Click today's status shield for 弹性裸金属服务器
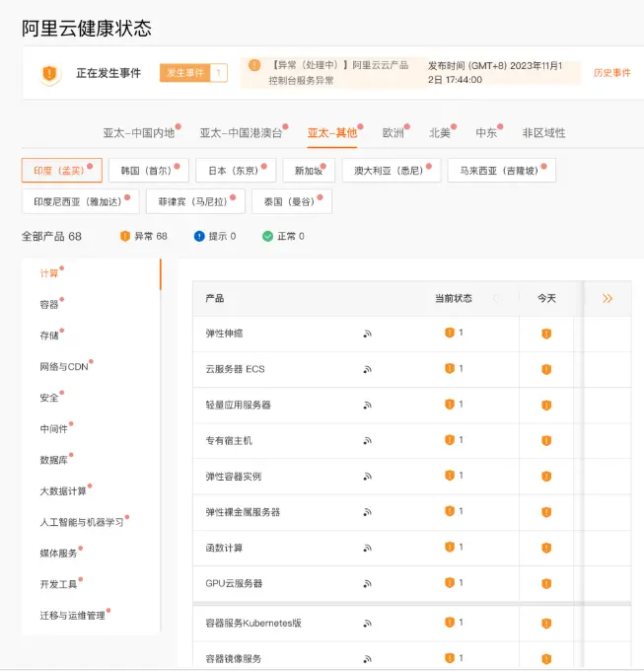Viewport: 644px width, 671px height. 546,512
